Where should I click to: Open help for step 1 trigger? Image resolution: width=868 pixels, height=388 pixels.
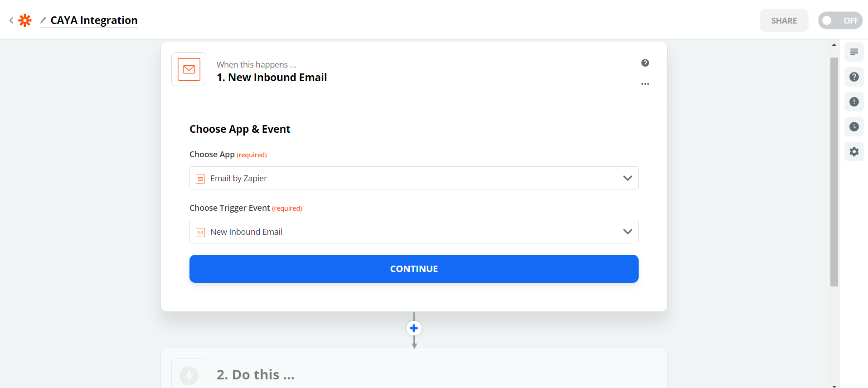click(x=645, y=63)
